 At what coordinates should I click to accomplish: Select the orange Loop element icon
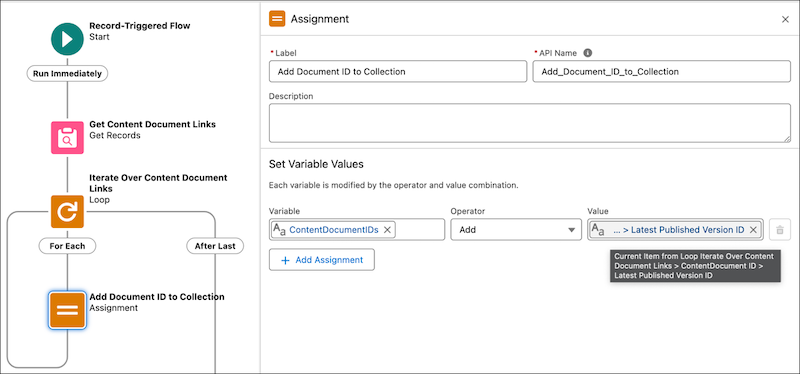coord(67,211)
